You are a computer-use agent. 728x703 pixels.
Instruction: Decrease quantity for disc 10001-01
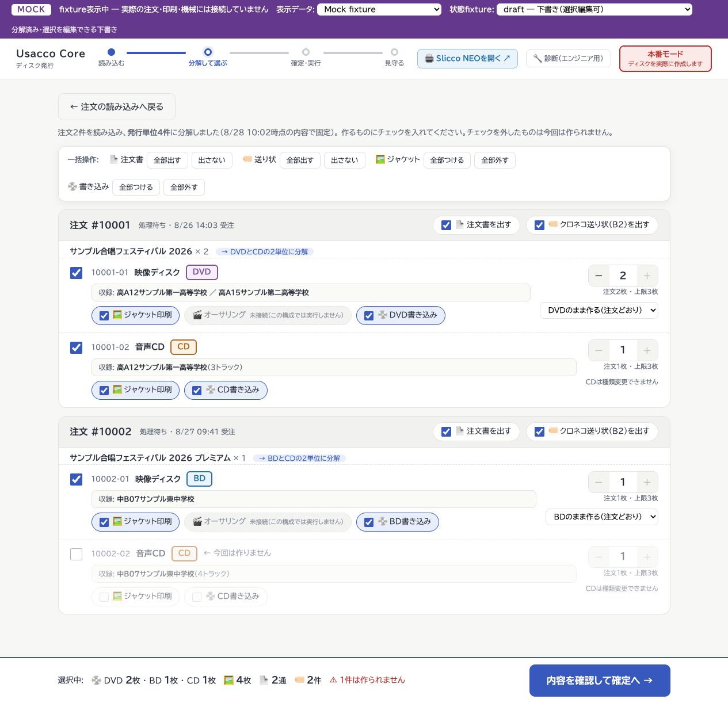tap(599, 276)
